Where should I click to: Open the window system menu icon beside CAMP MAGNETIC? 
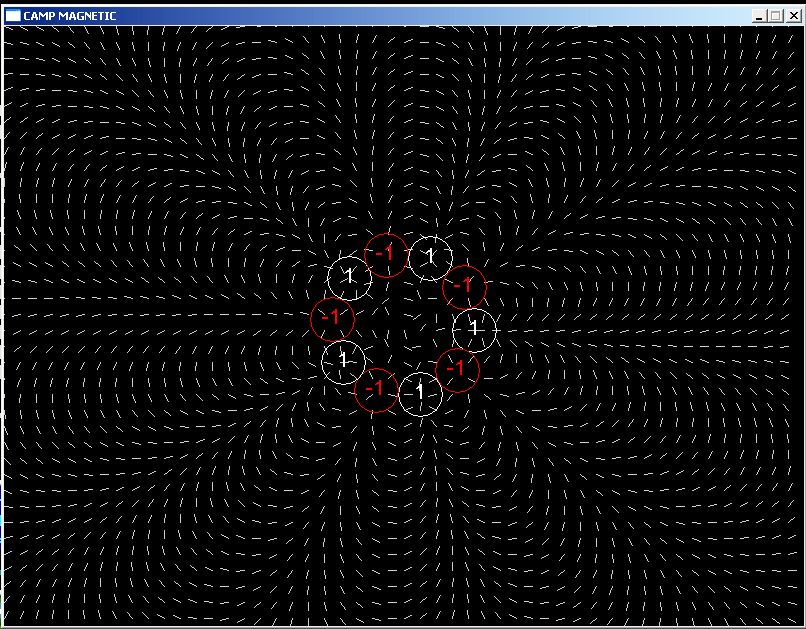(x=13, y=16)
